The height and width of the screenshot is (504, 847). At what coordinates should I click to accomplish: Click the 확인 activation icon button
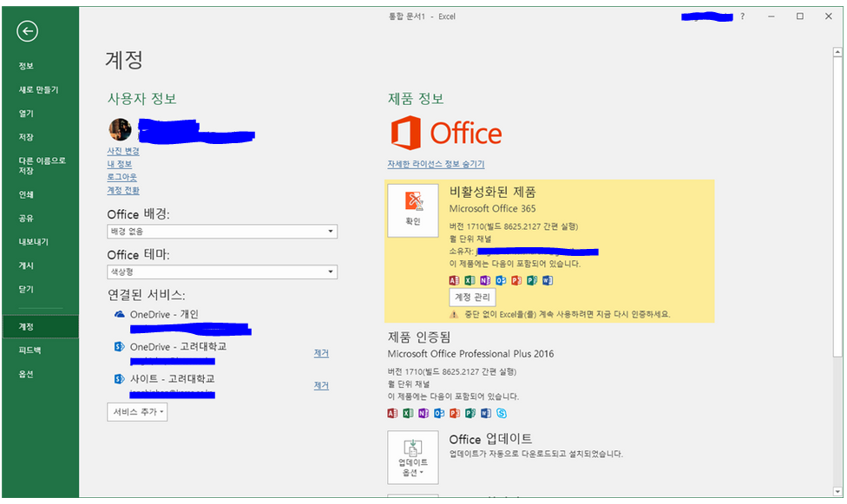pyautogui.click(x=413, y=211)
